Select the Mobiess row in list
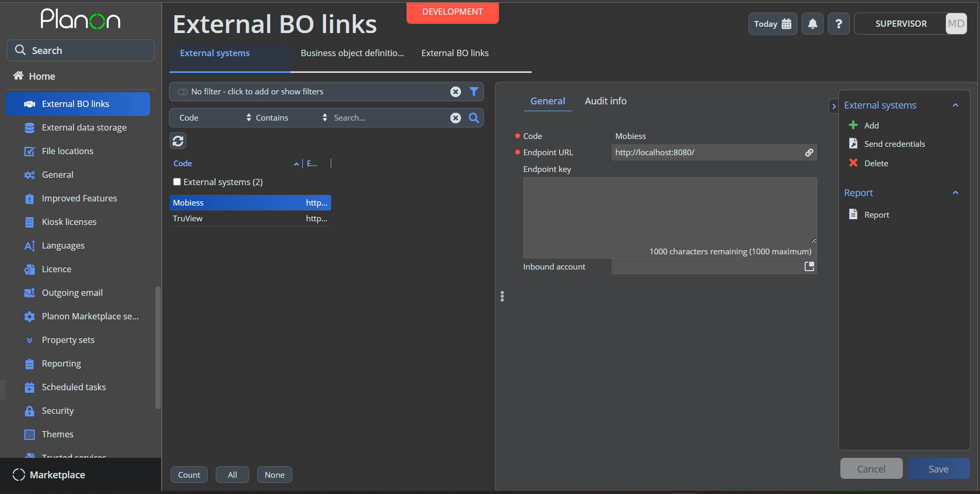 click(x=250, y=203)
